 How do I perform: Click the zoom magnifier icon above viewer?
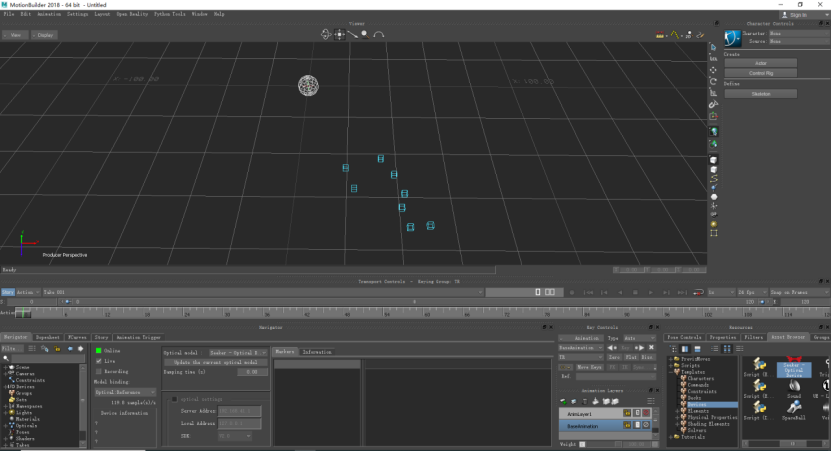[365, 34]
